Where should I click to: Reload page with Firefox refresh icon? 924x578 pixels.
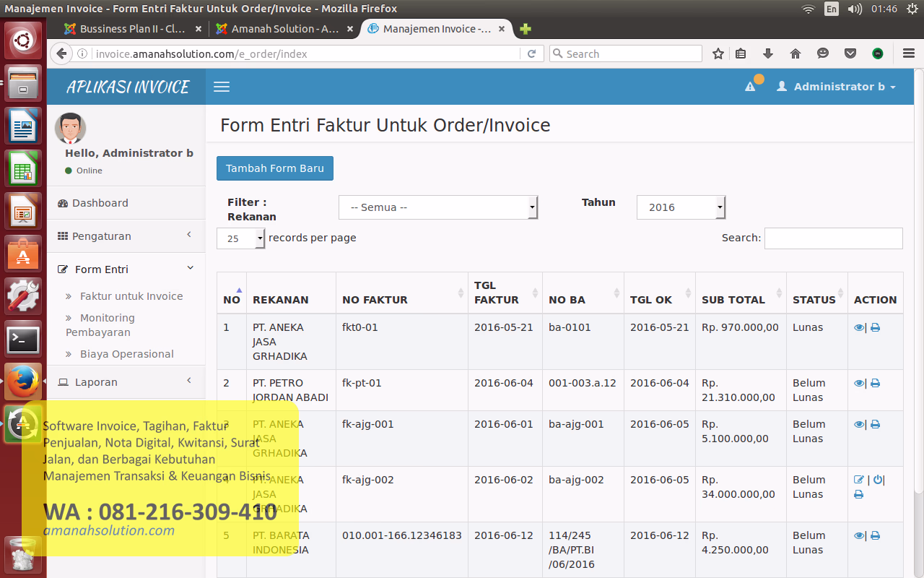[x=531, y=53]
